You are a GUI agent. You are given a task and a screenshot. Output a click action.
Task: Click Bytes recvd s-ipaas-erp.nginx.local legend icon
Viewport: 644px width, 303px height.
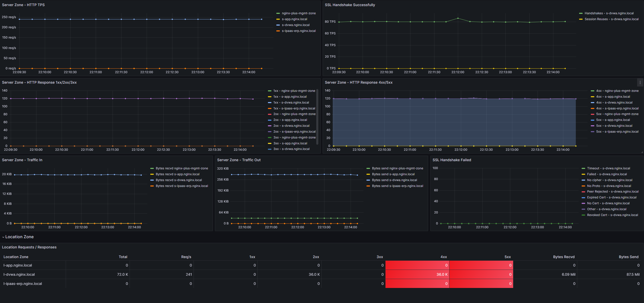[x=152, y=186]
